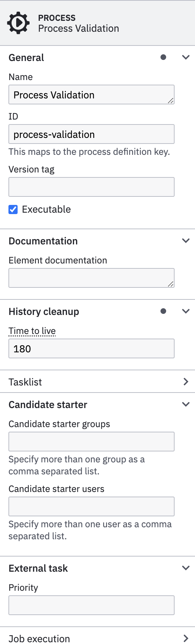Click the Process gear icon in header
The width and height of the screenshot is (195, 644).
18,23
